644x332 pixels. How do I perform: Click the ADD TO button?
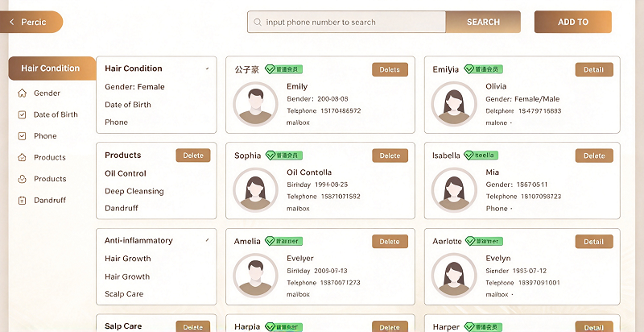(573, 23)
